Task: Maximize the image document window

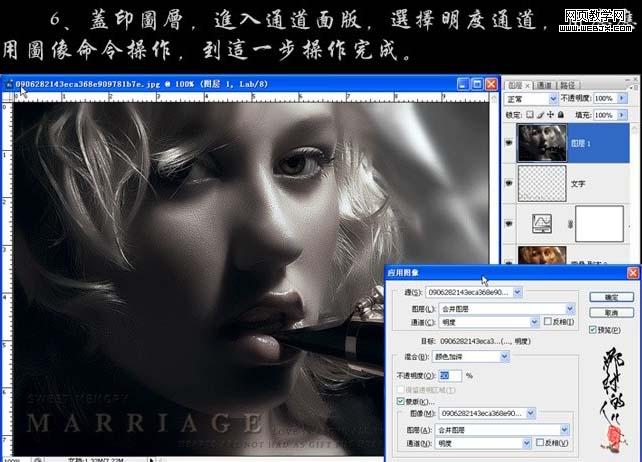Action: [477, 84]
